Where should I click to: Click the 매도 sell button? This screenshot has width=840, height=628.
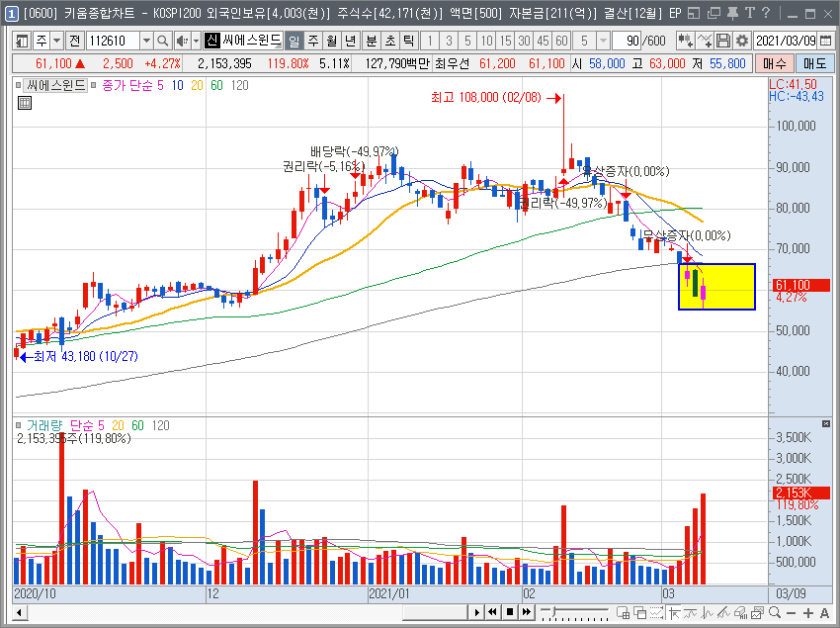pos(815,64)
